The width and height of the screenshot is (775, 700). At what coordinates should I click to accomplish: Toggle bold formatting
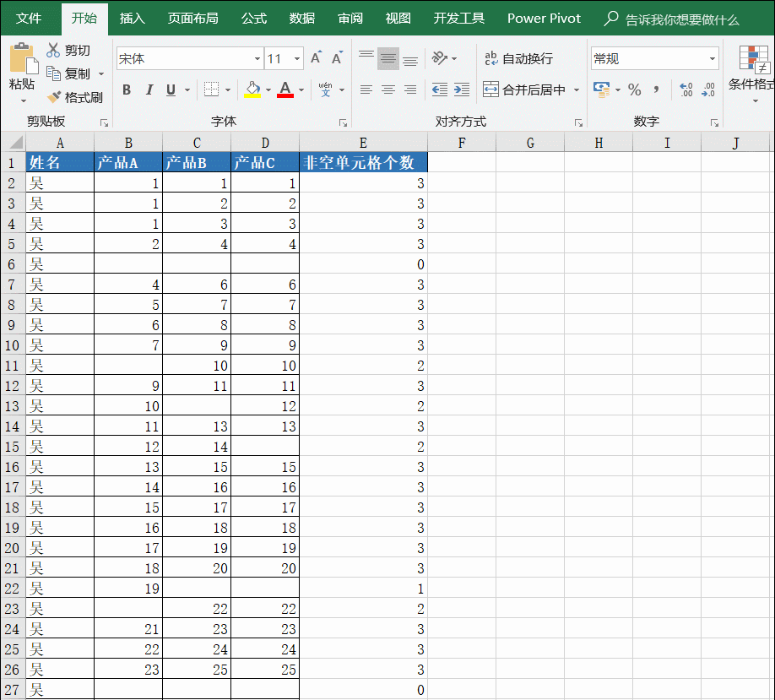127,90
